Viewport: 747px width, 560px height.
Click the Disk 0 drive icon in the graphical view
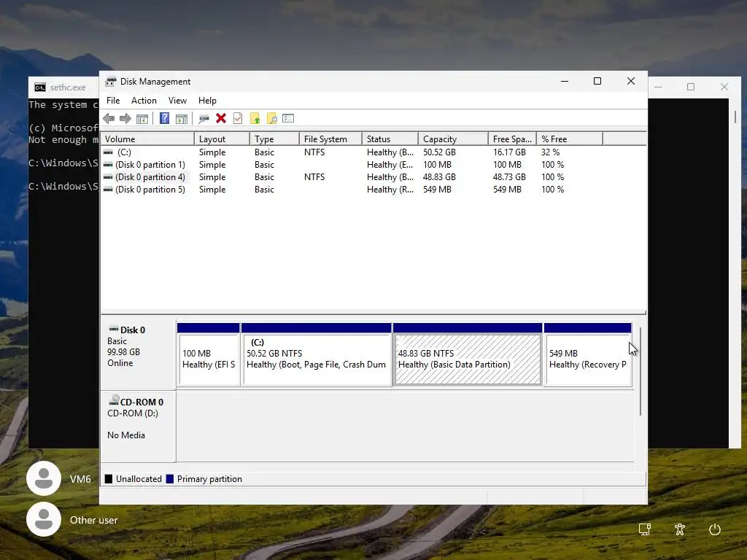click(114, 329)
